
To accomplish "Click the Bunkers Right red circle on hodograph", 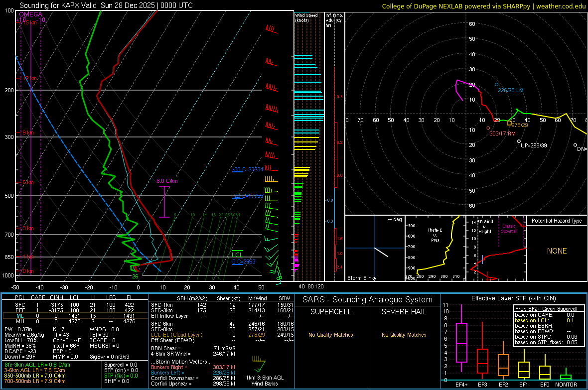I will point(488,128).
